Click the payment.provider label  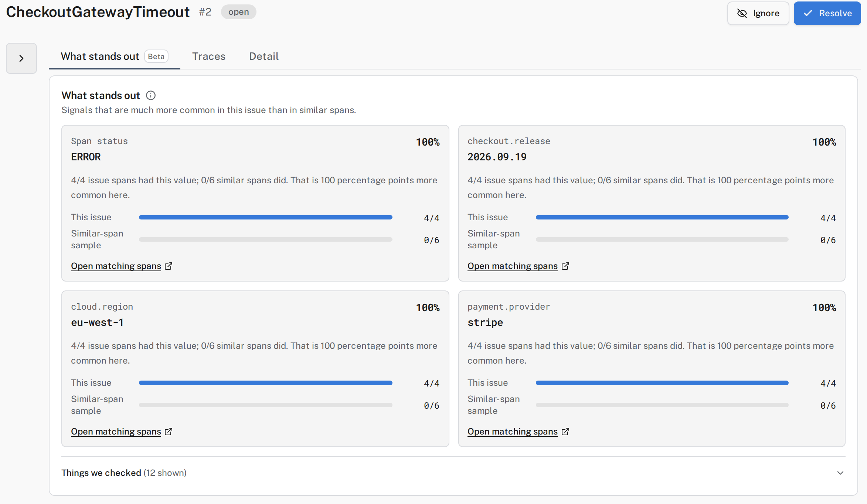click(x=509, y=307)
